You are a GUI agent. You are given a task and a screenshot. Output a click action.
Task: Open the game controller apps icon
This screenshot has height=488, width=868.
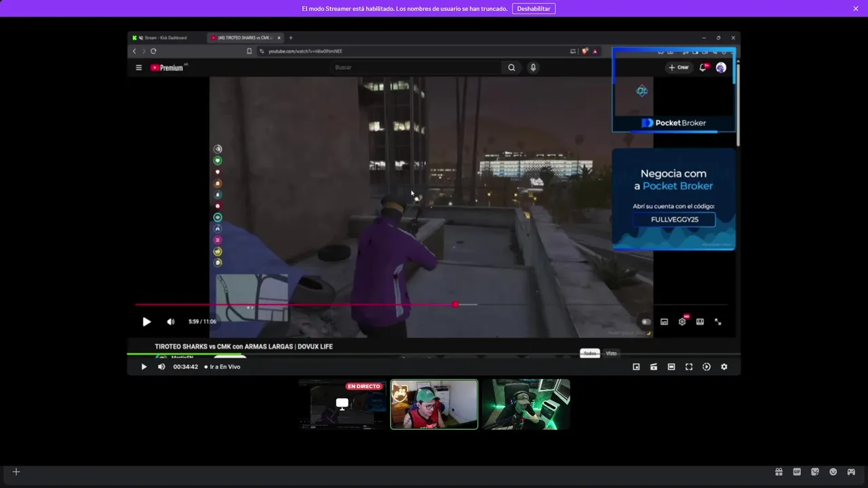851,472
